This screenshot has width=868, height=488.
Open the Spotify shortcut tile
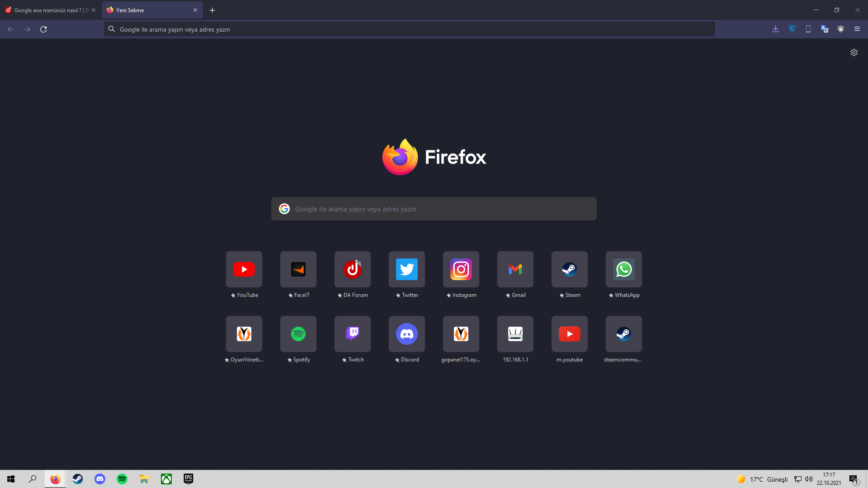point(298,334)
